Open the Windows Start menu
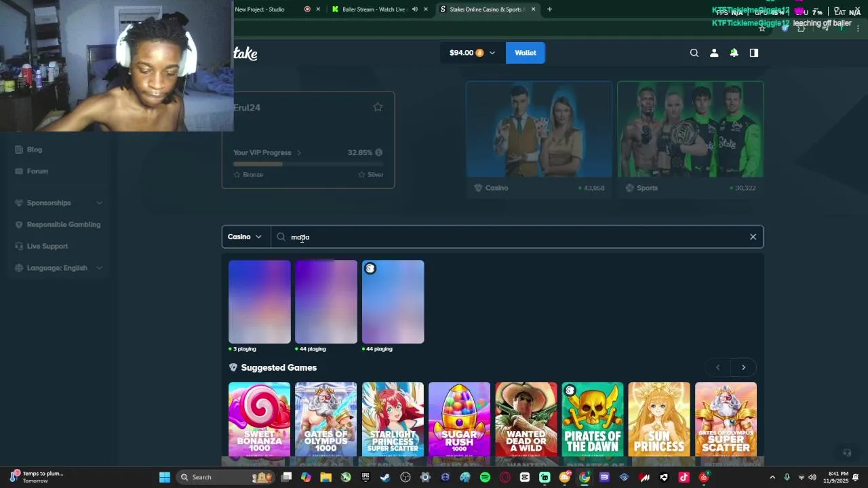This screenshot has height=488, width=868. 164,477
